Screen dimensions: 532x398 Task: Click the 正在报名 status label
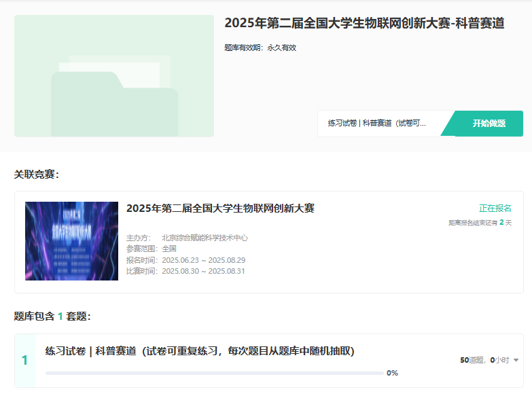[495, 209]
